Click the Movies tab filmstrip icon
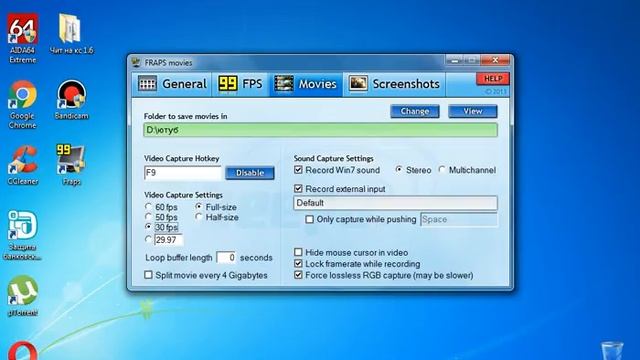The height and width of the screenshot is (360, 640). [284, 84]
